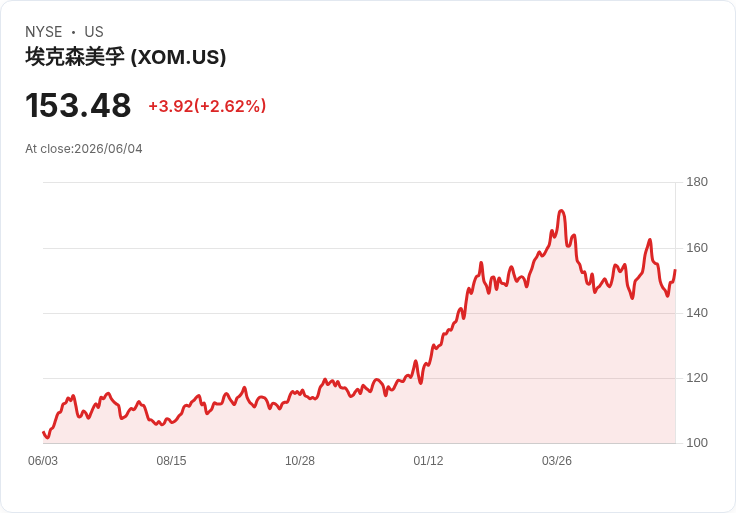Select the 03/26 date axis label
This screenshot has width=736, height=513.
(x=557, y=461)
